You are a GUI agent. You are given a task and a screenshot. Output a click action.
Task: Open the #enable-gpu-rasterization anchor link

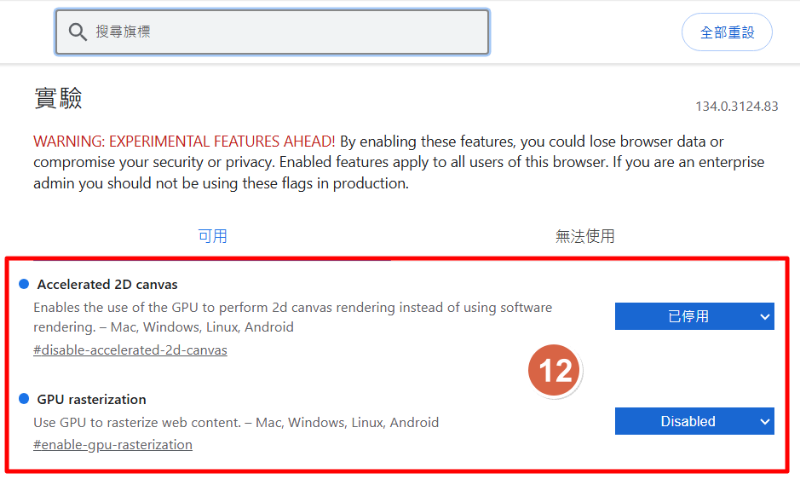coord(112,444)
